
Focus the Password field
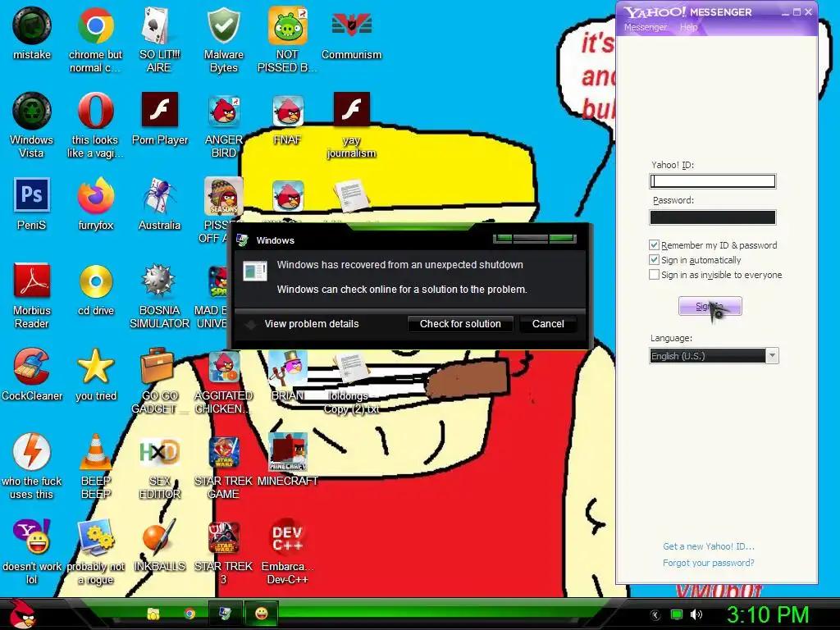tap(713, 217)
